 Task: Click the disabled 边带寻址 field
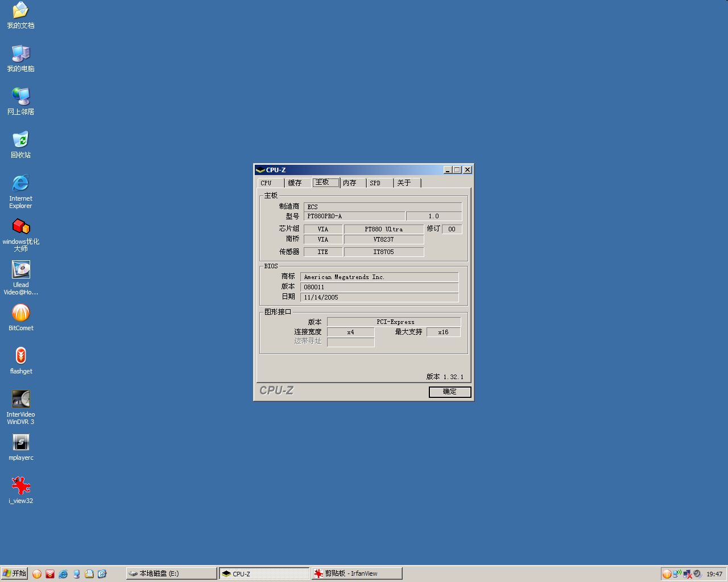pos(351,342)
